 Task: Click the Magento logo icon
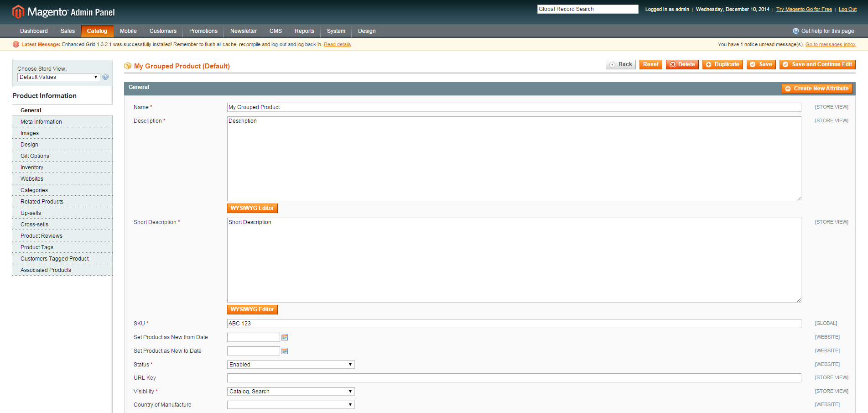pos(18,12)
